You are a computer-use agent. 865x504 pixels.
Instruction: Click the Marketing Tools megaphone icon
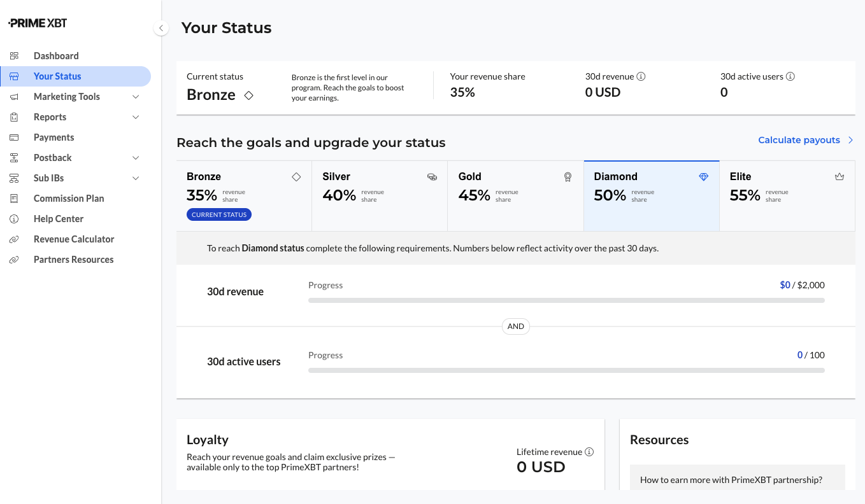14,97
